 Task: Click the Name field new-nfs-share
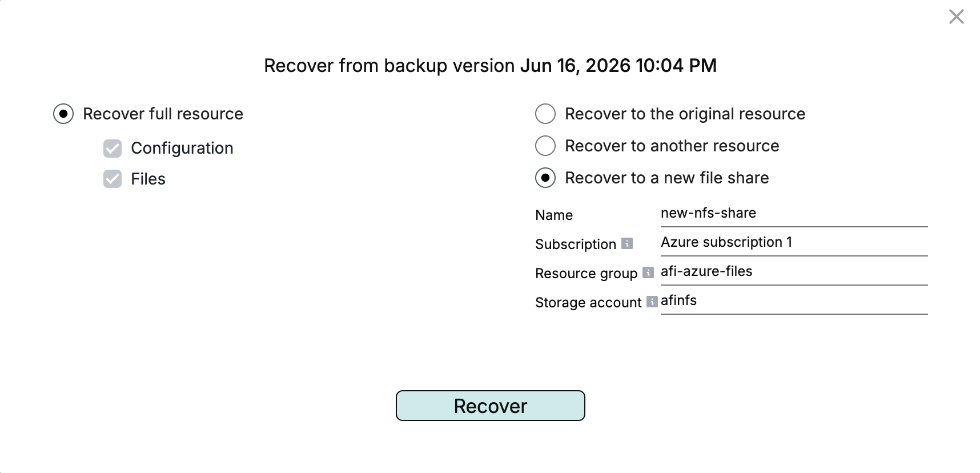794,213
